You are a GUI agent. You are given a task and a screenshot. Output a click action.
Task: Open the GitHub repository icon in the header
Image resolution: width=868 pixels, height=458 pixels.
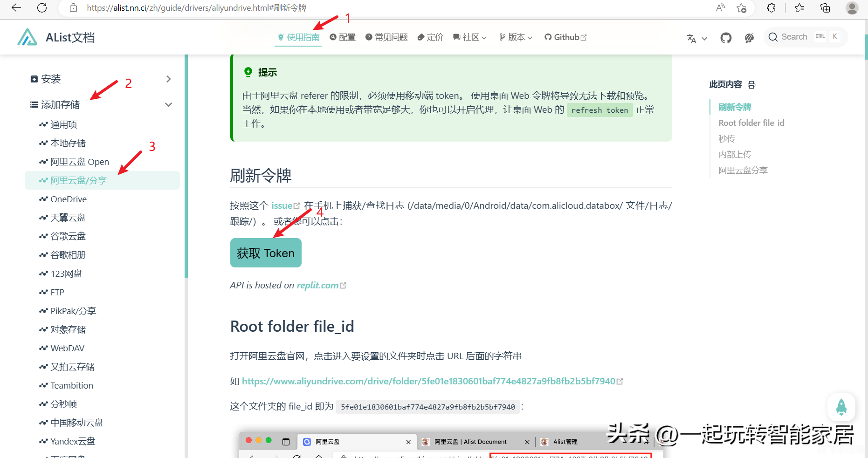(x=725, y=38)
